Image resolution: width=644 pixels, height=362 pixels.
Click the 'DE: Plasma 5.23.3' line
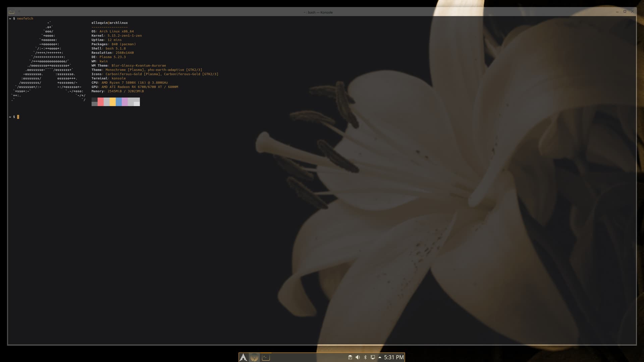click(109, 57)
